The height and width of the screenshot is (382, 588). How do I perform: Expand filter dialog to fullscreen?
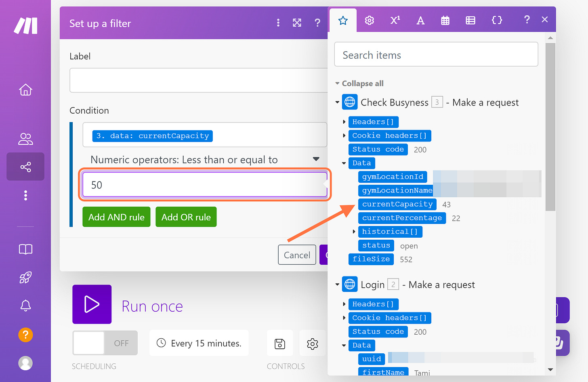(x=297, y=23)
